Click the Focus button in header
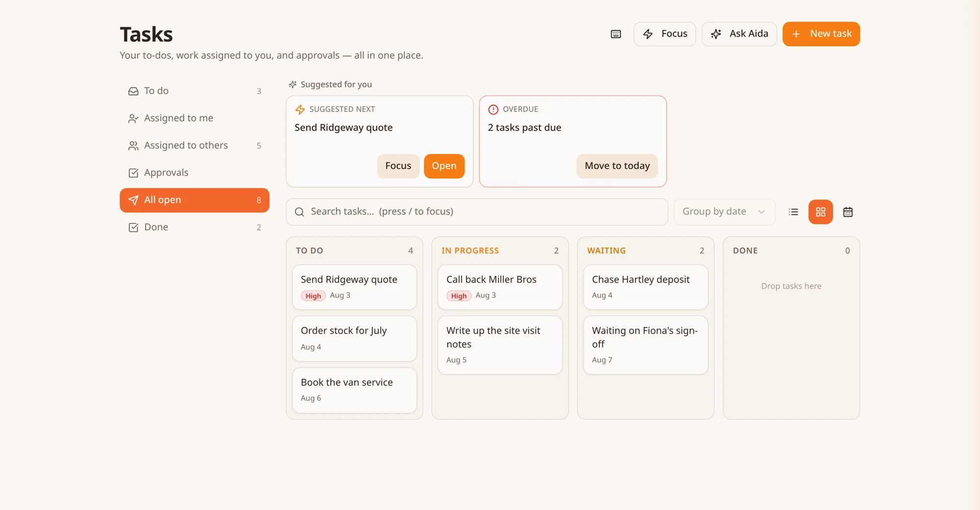This screenshot has height=510, width=980. (664, 34)
